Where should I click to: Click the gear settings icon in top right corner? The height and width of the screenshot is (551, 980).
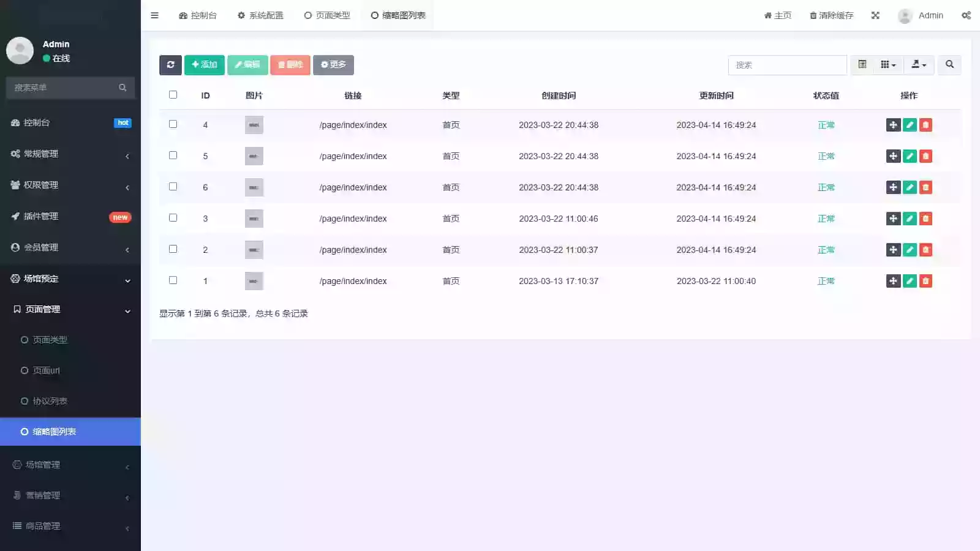[x=965, y=15]
